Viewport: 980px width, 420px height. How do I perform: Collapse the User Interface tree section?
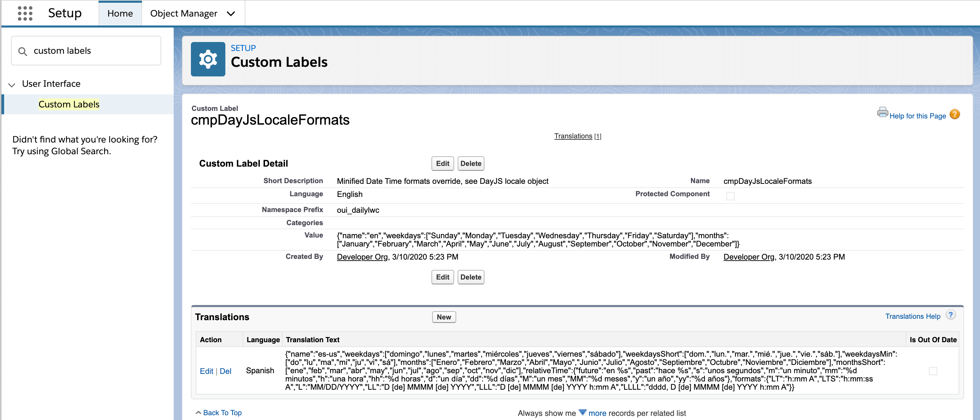pyautogui.click(x=12, y=84)
